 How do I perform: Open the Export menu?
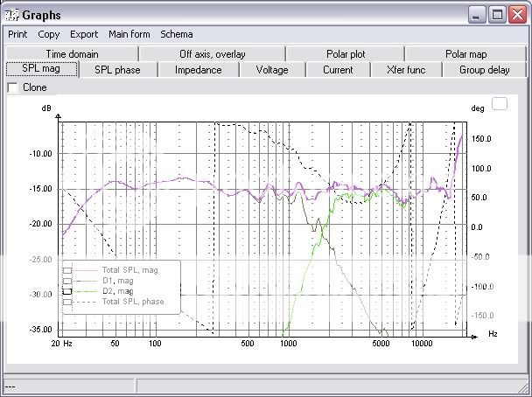[x=84, y=34]
